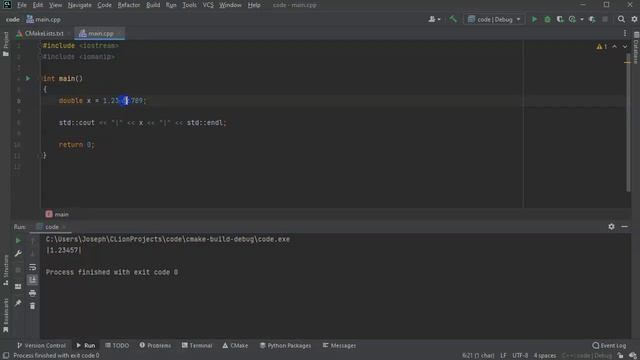Start debugging with the bug icon

click(x=547, y=19)
